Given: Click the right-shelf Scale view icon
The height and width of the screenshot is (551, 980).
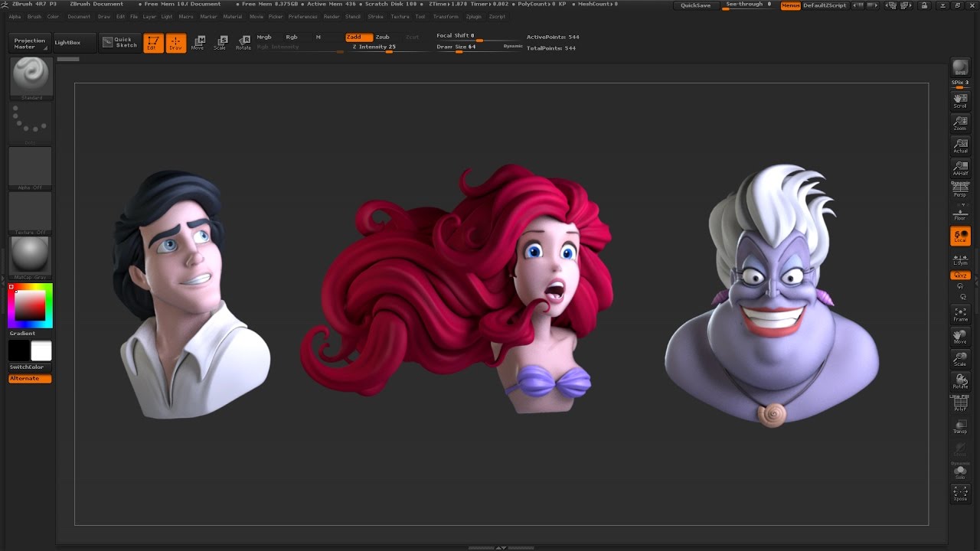Looking at the screenshot, I should [960, 358].
